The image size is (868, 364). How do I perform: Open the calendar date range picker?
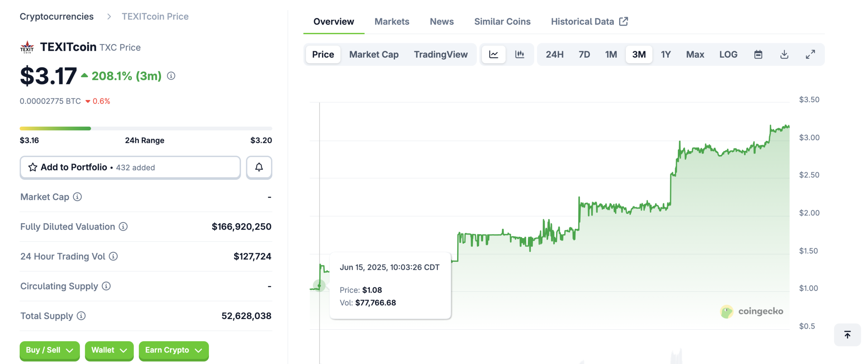758,54
